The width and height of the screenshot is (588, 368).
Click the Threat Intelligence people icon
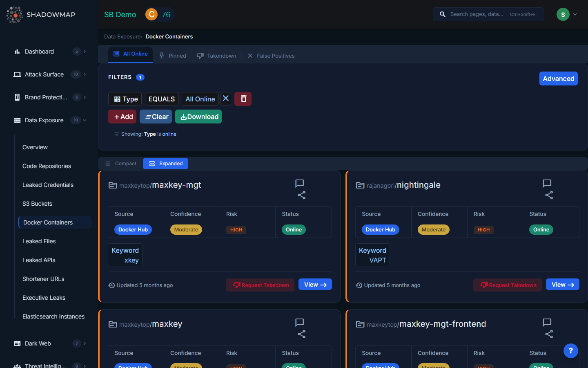coord(17,366)
